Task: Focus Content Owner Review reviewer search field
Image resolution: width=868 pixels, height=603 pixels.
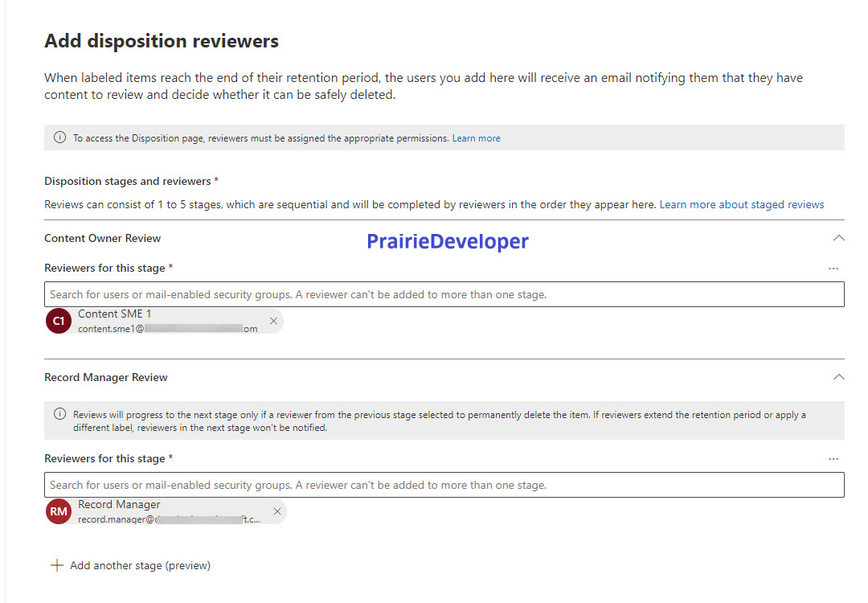Action: click(444, 294)
